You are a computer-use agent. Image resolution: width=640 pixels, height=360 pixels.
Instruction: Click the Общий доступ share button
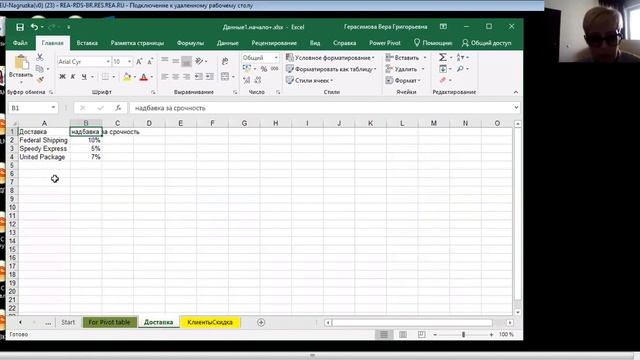click(487, 43)
